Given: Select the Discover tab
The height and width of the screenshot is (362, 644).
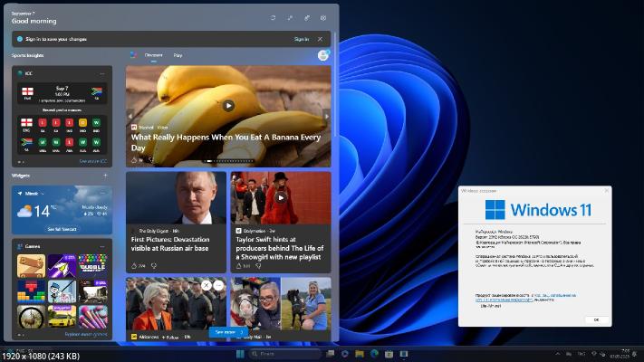Looking at the screenshot, I should point(153,55).
